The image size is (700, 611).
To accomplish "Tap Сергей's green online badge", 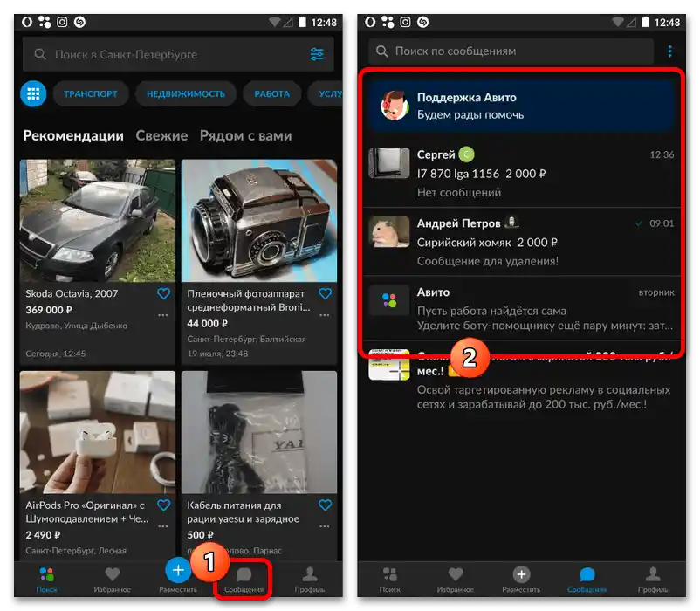I will pos(466,154).
